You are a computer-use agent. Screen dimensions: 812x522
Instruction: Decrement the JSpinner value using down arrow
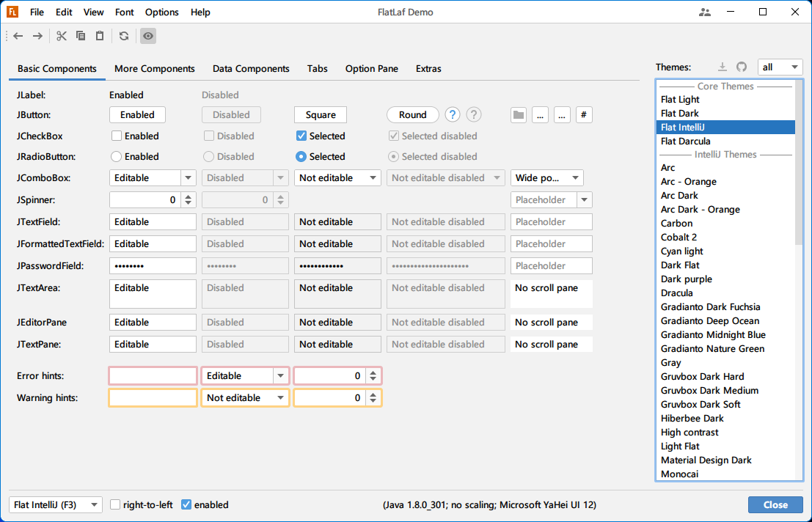[x=189, y=203]
